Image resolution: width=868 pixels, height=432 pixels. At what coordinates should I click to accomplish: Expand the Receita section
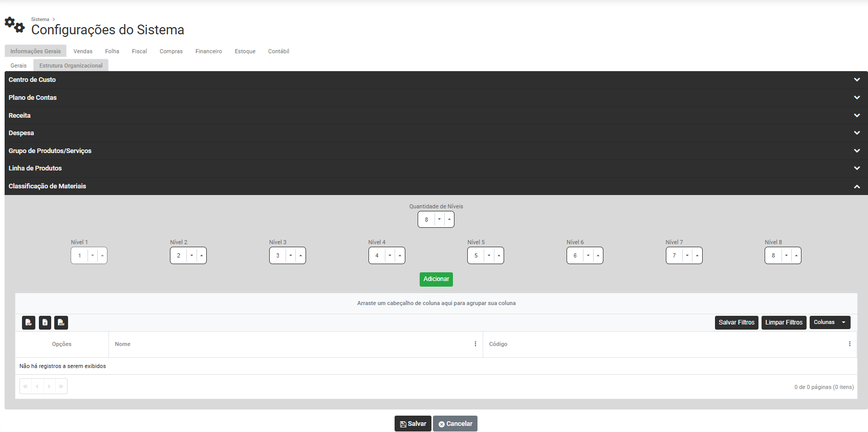point(436,115)
